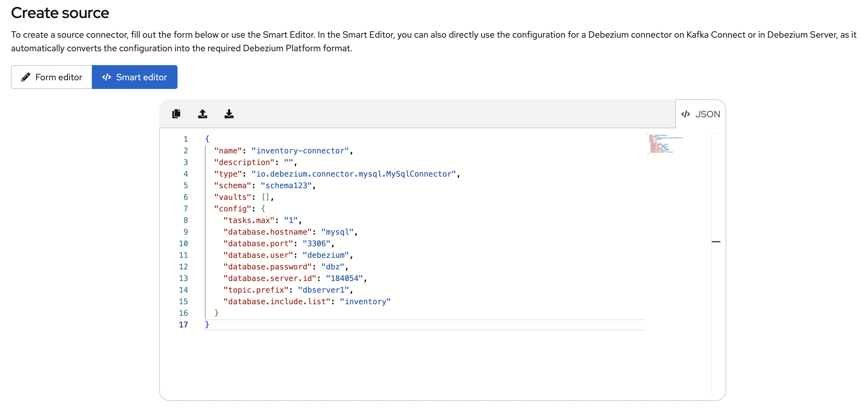The height and width of the screenshot is (408, 868).
Task: Click the empty description string to edit it
Action: click(x=289, y=162)
